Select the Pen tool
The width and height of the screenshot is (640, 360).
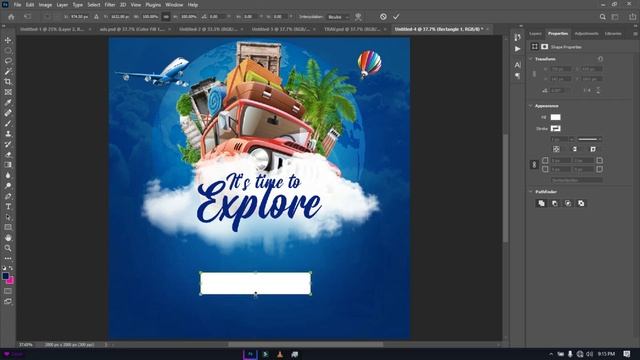coord(8,196)
